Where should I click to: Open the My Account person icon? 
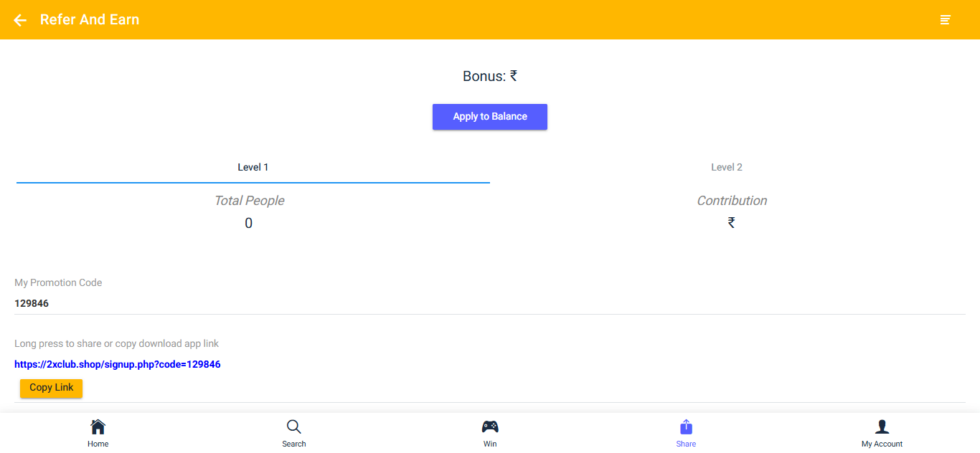tap(882, 427)
